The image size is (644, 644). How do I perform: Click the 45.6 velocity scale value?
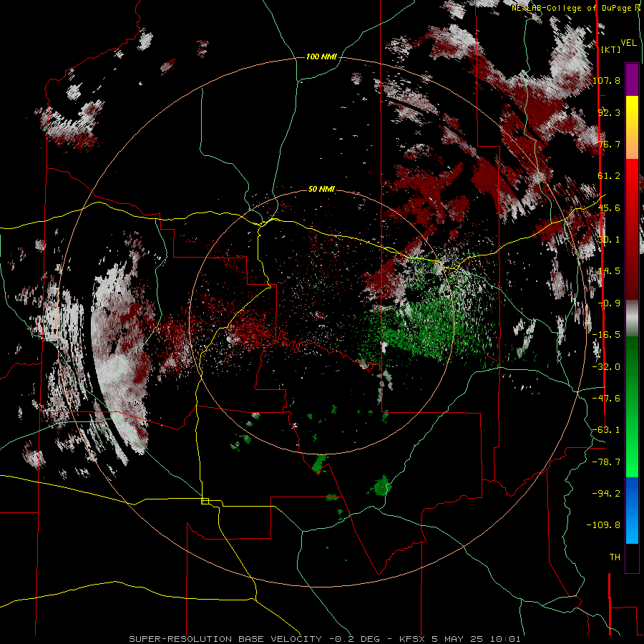click(609, 208)
